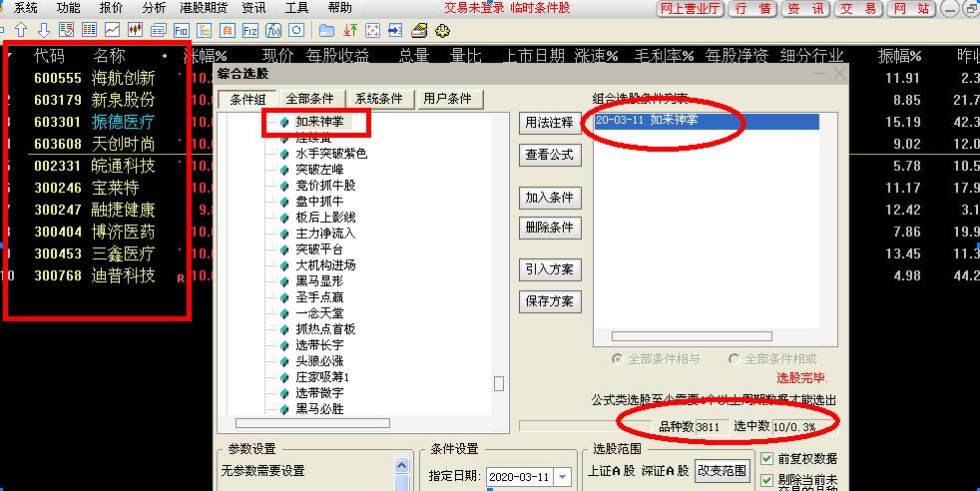Click the 加入条件 button
980x491 pixels.
(x=549, y=198)
